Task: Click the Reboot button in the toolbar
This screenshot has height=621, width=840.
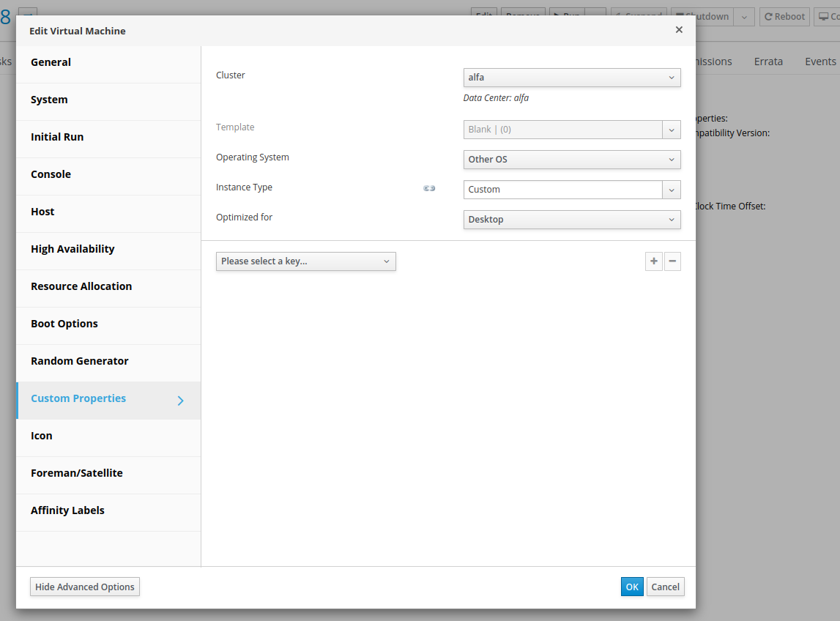Action: tap(784, 17)
